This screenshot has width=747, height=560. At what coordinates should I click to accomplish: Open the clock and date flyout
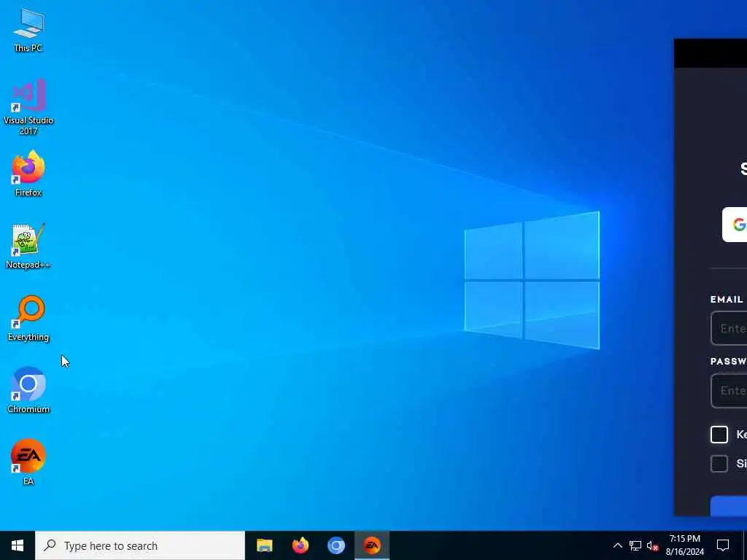[x=684, y=545]
